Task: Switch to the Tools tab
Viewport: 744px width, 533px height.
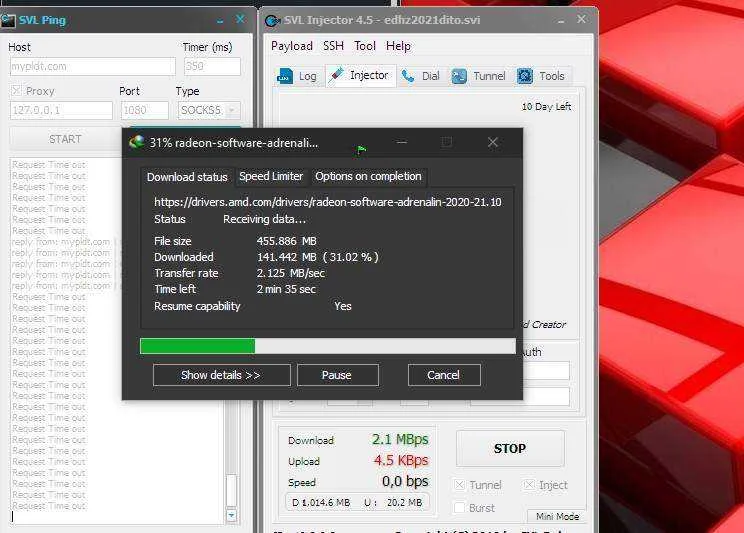Action: (x=541, y=76)
